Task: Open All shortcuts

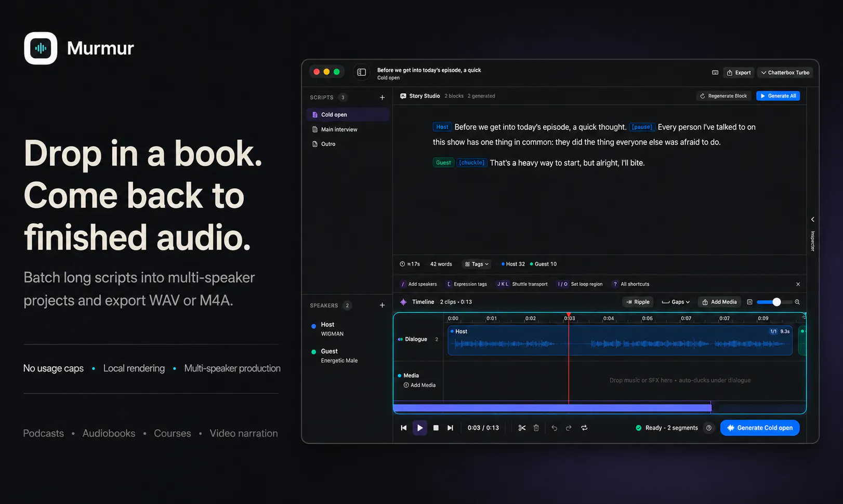Action: click(630, 284)
